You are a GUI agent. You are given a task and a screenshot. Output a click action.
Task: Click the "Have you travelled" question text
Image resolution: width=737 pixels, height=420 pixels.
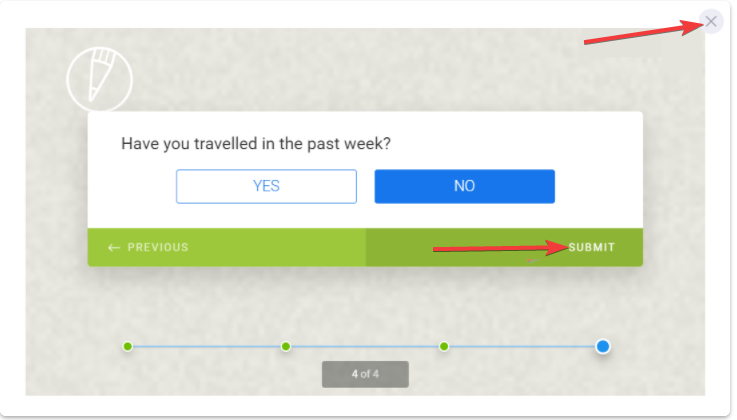255,144
